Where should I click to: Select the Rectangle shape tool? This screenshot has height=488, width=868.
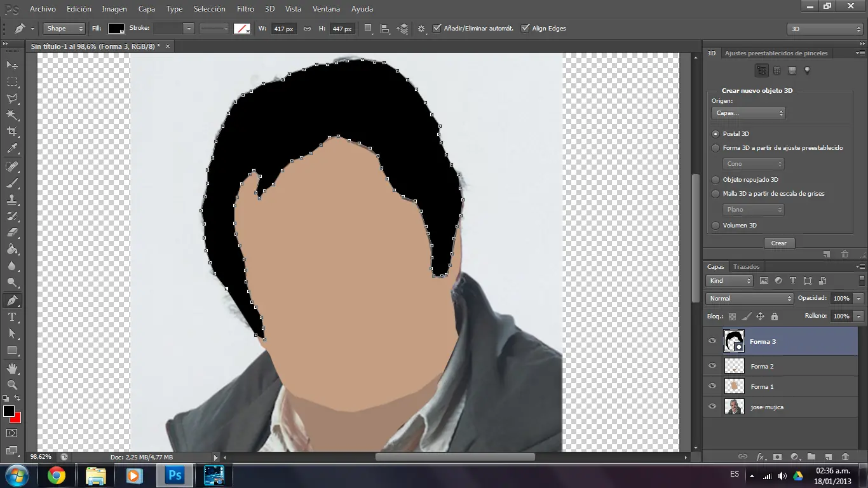click(x=11, y=350)
